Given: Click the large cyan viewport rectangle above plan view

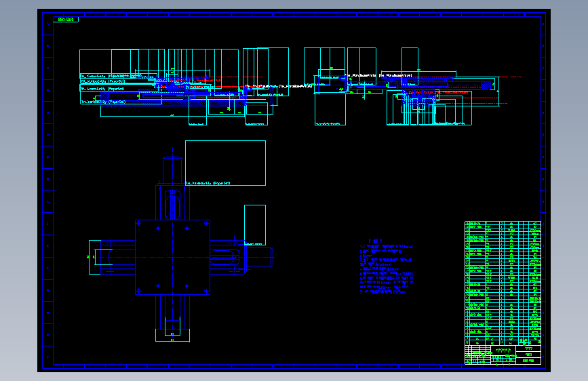Looking at the screenshot, I should [x=225, y=163].
